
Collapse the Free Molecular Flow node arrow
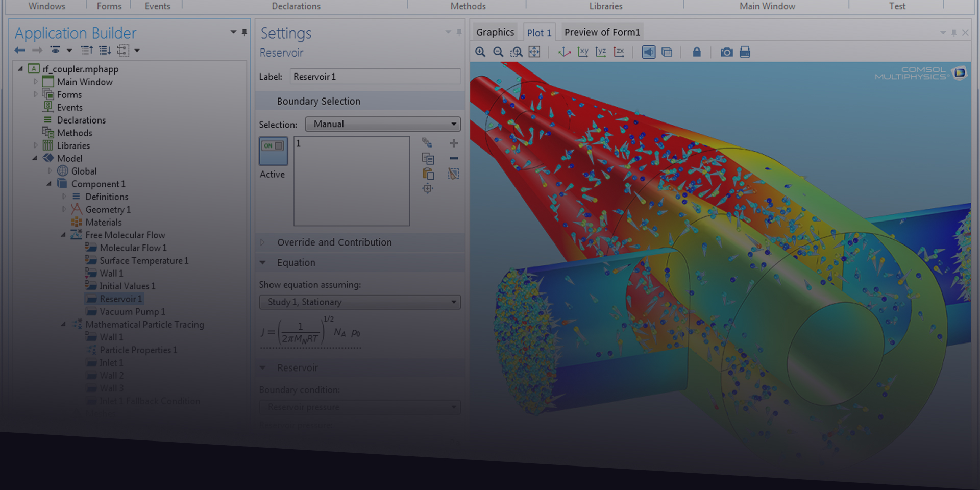point(63,235)
